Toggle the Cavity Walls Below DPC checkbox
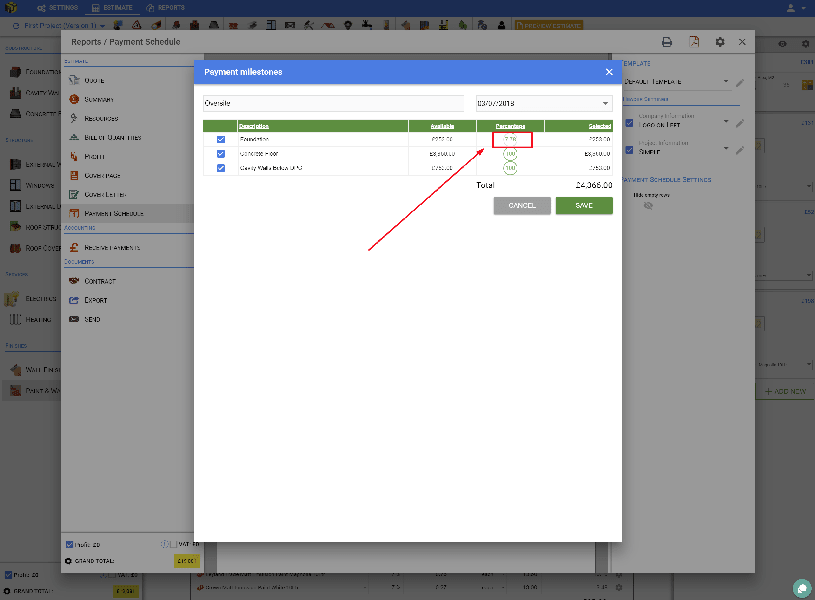This screenshot has height=600, width=815. pyautogui.click(x=221, y=168)
